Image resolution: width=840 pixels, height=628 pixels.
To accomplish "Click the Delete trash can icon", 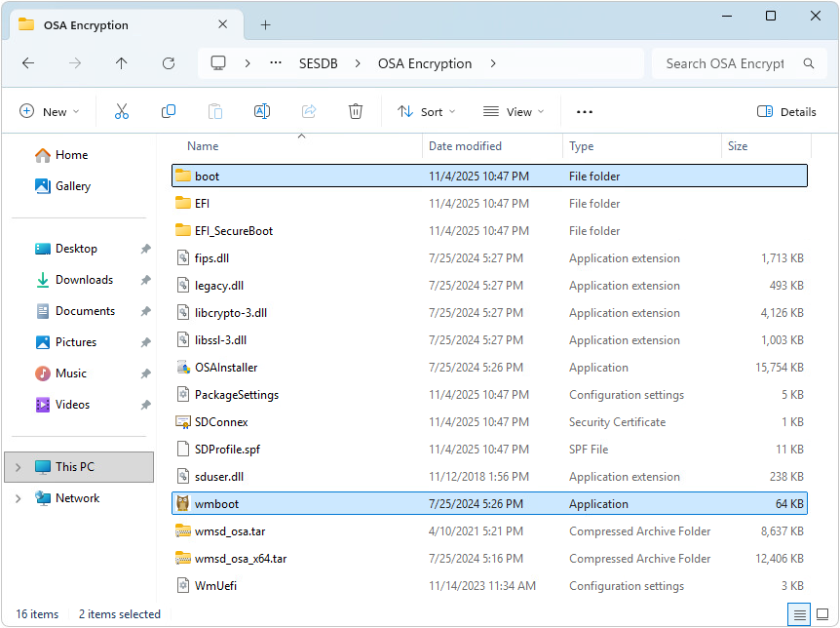I will click(x=356, y=111).
